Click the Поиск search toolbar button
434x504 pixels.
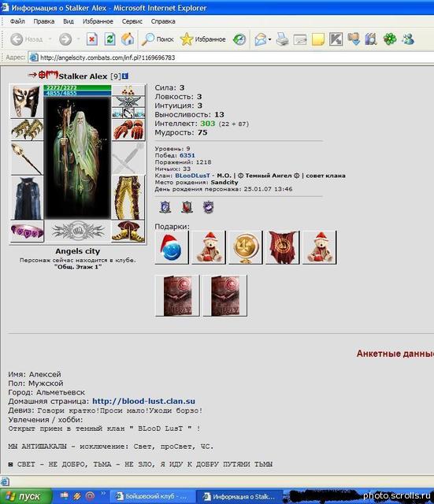(158, 39)
